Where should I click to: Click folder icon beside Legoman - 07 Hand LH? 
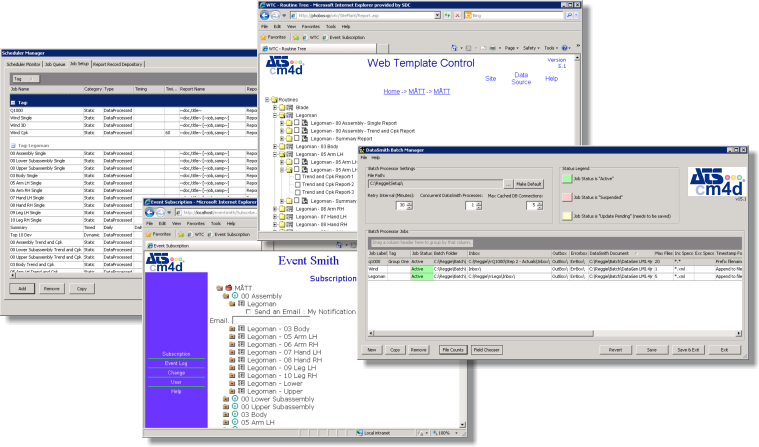[x=232, y=352]
